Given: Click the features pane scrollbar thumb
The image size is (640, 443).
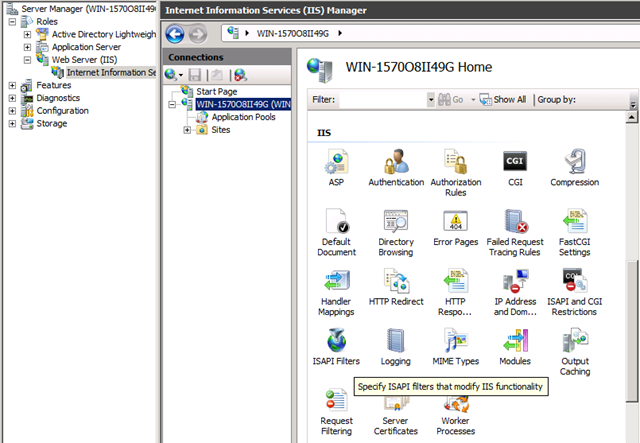Looking at the screenshot, I should [631, 331].
